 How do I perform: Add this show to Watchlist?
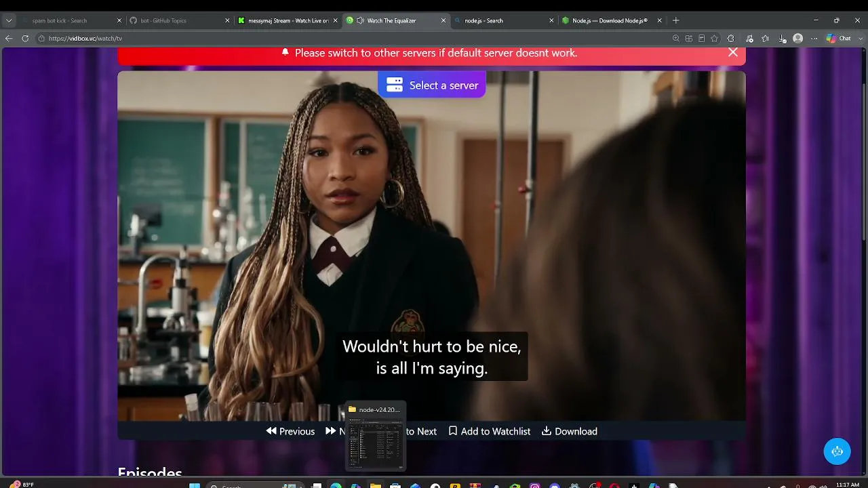[x=490, y=431]
